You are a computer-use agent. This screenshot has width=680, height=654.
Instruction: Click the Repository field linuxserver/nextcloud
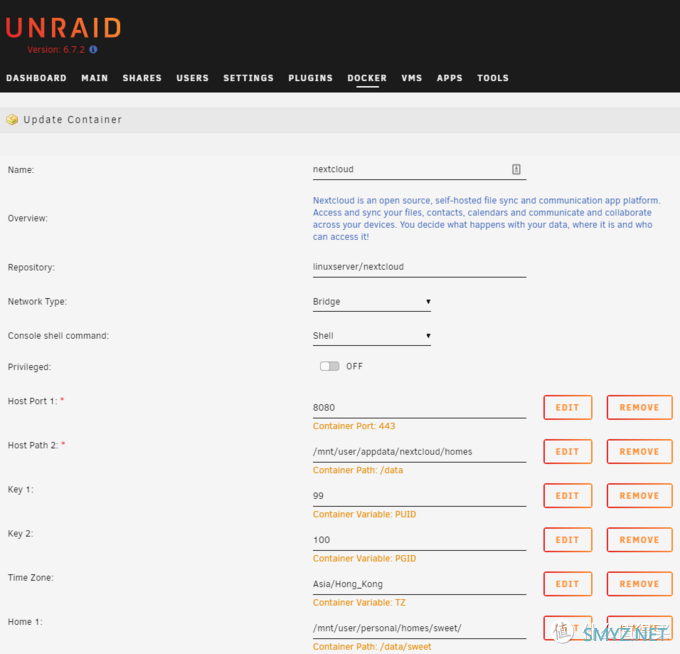click(x=419, y=267)
